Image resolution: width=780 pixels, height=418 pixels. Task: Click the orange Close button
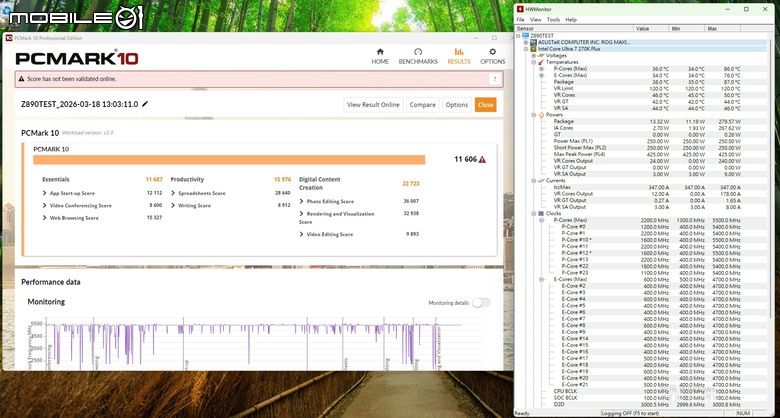(486, 104)
